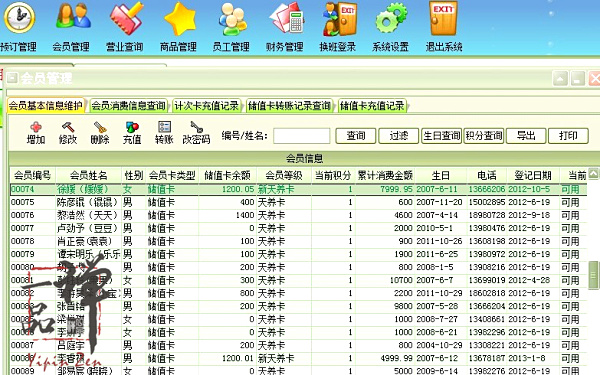
Task: Click 退出系统 exit door icon
Action: click(x=443, y=18)
